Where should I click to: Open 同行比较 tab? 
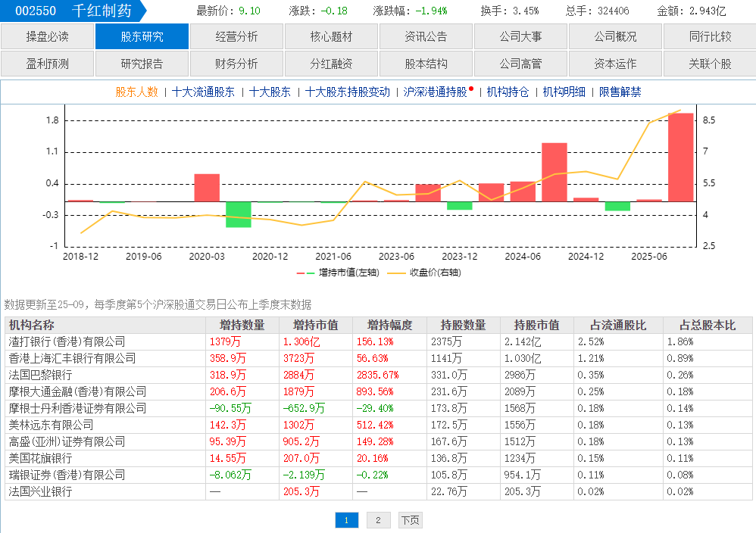[710, 36]
